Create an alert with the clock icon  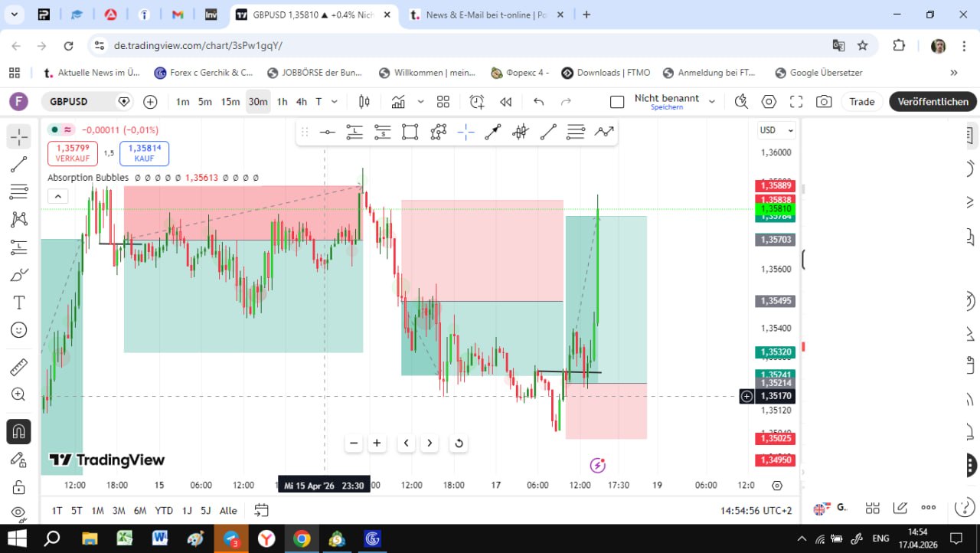tap(477, 102)
